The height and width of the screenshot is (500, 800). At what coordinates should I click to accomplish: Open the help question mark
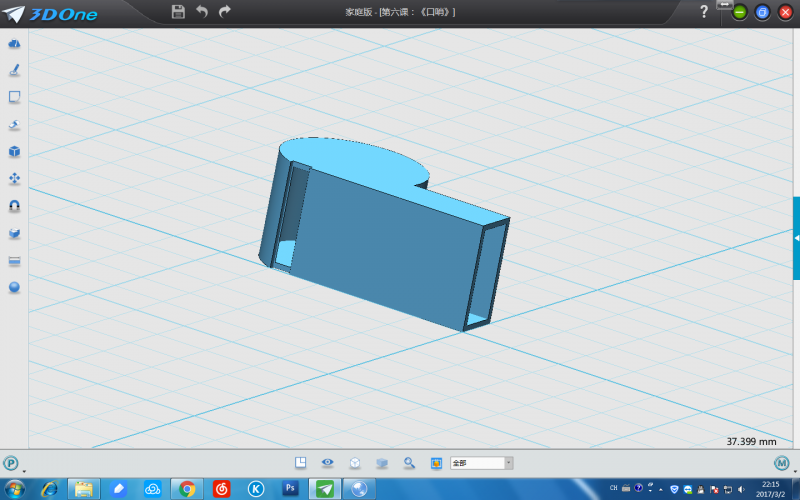(704, 12)
